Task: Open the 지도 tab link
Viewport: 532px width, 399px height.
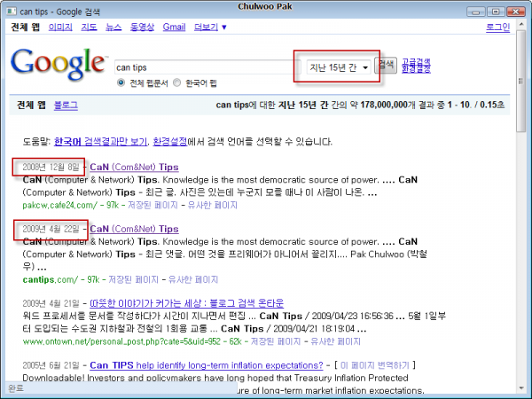Action: click(x=89, y=27)
